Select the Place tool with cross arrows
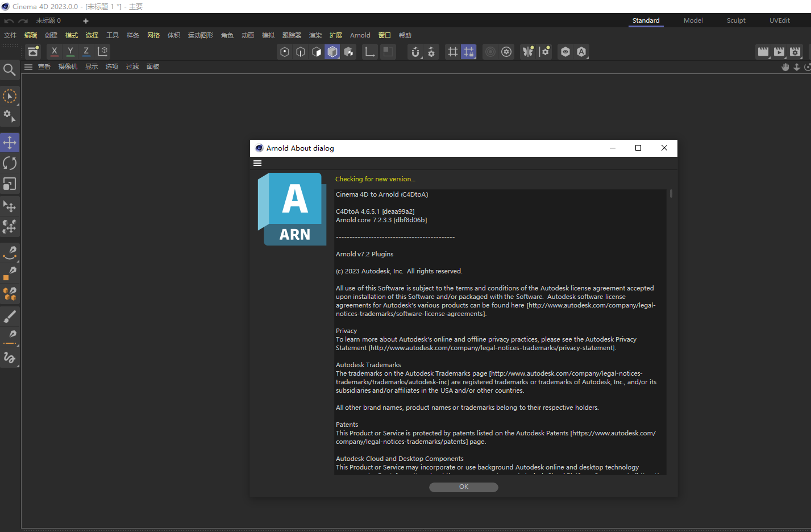Screen dimensions: 811x532 coord(10,206)
